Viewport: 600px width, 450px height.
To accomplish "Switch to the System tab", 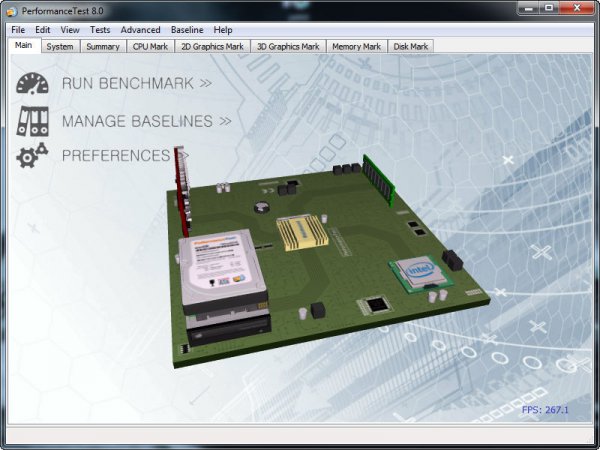I will (x=60, y=46).
